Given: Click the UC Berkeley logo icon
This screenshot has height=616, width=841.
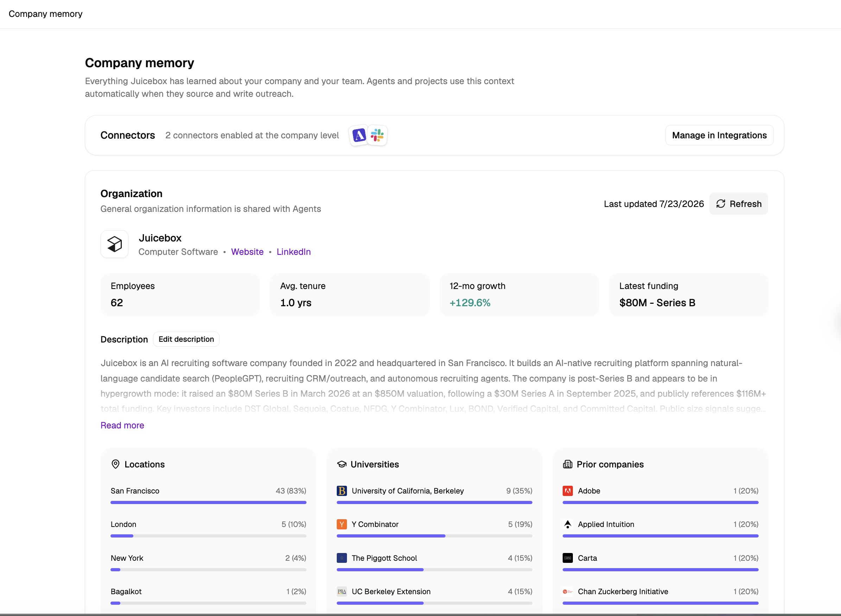Looking at the screenshot, I should tap(342, 491).
